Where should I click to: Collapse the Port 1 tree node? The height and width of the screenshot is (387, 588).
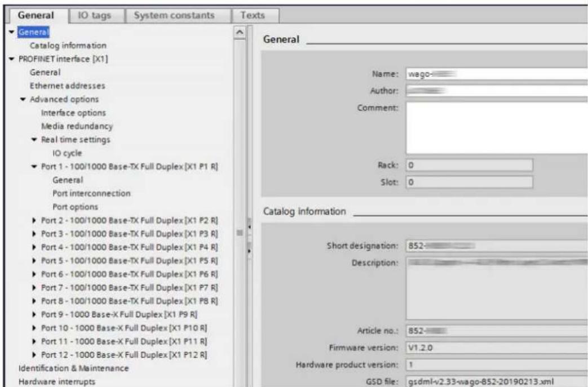(x=34, y=167)
